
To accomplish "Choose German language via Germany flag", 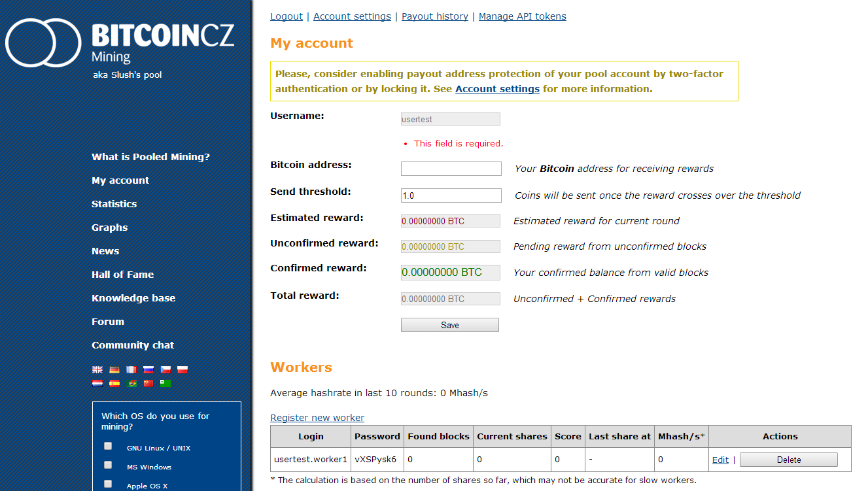I will (x=114, y=369).
